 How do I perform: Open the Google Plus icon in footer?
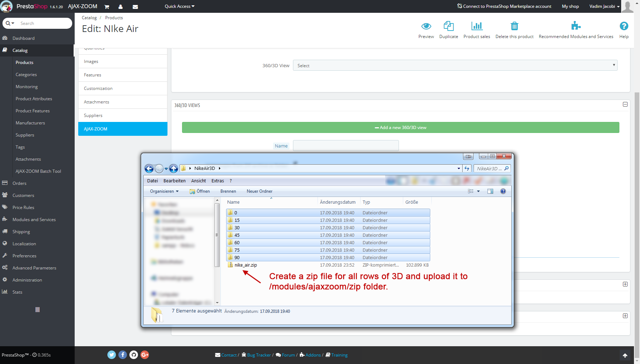145,355
